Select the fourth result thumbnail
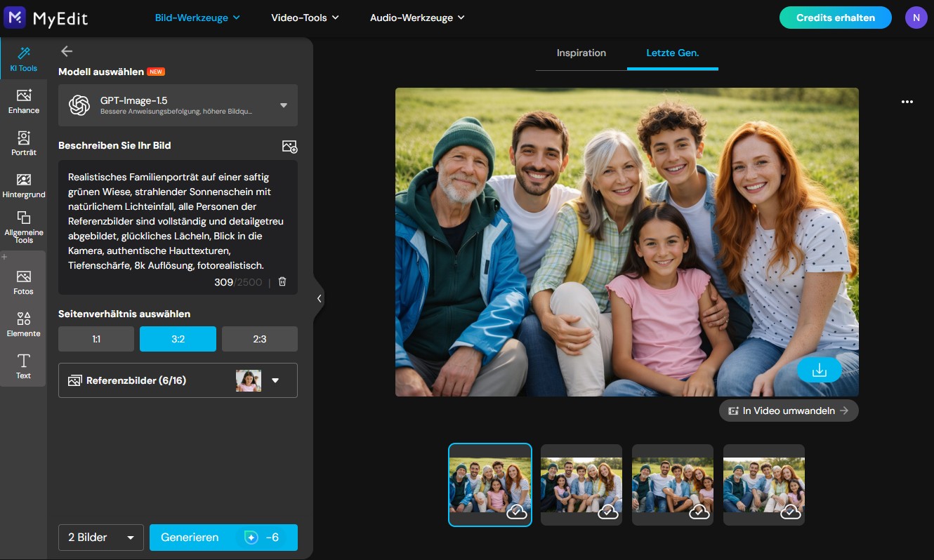The image size is (934, 560). click(x=763, y=484)
